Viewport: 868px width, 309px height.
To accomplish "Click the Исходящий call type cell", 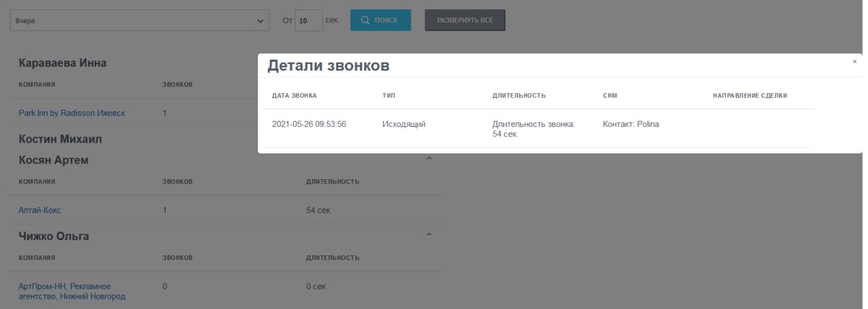I will pyautogui.click(x=404, y=124).
